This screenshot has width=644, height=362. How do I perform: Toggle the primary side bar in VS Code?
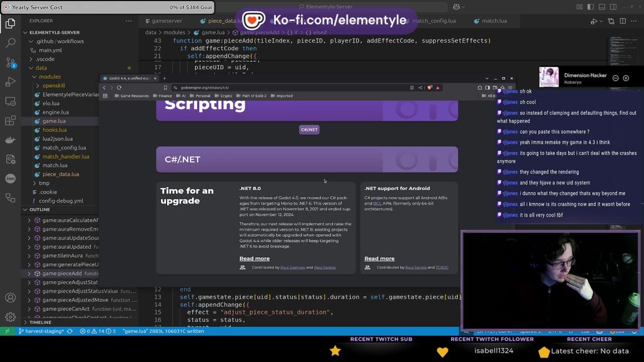pos(591,7)
